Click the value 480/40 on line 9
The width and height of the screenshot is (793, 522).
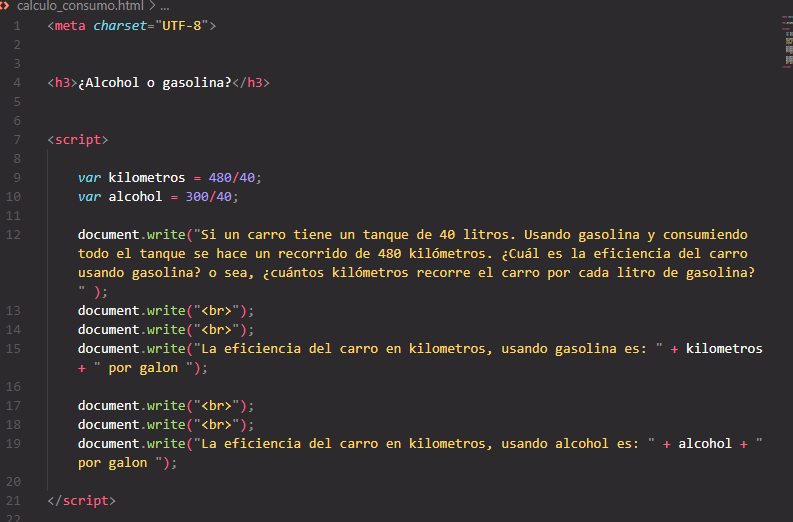click(232, 178)
